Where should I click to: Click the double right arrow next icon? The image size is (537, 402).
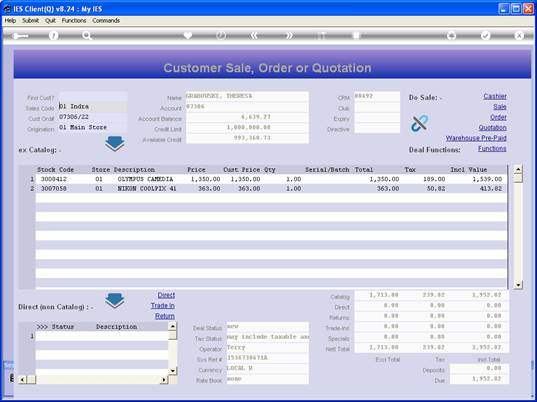coord(289,35)
